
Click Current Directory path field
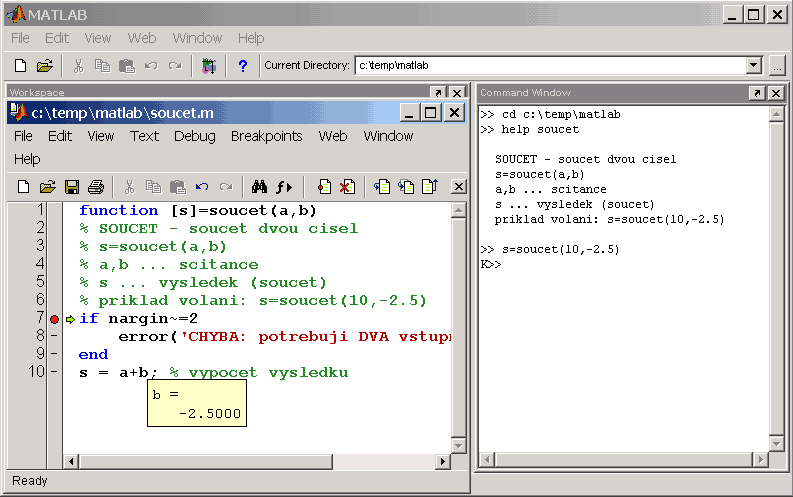click(x=550, y=65)
